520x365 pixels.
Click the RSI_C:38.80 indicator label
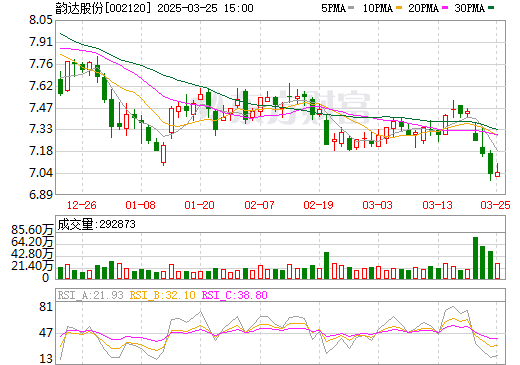pyautogui.click(x=235, y=295)
